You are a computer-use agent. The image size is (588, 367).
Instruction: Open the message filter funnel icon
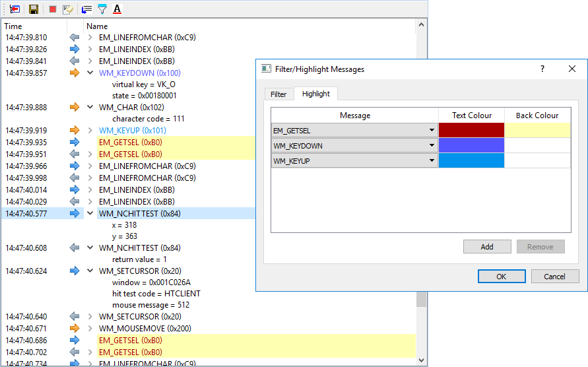(x=102, y=9)
